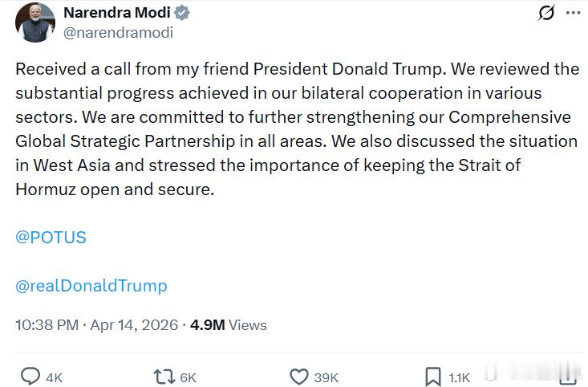This screenshot has width=588, height=387.
Task: Click the Apr 14, 2026 date
Action: click(x=136, y=325)
